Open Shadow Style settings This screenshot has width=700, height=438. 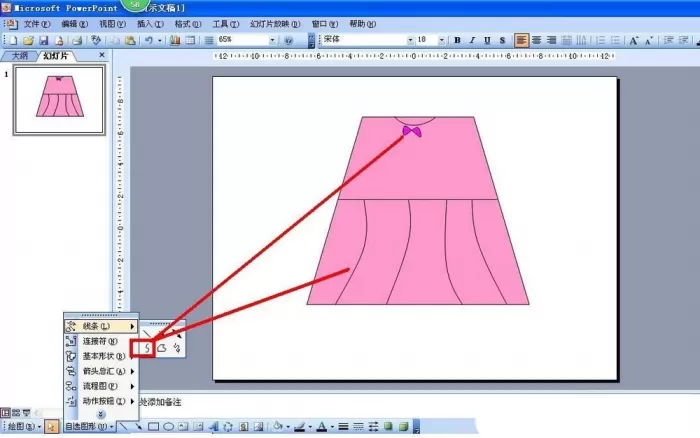click(388, 427)
